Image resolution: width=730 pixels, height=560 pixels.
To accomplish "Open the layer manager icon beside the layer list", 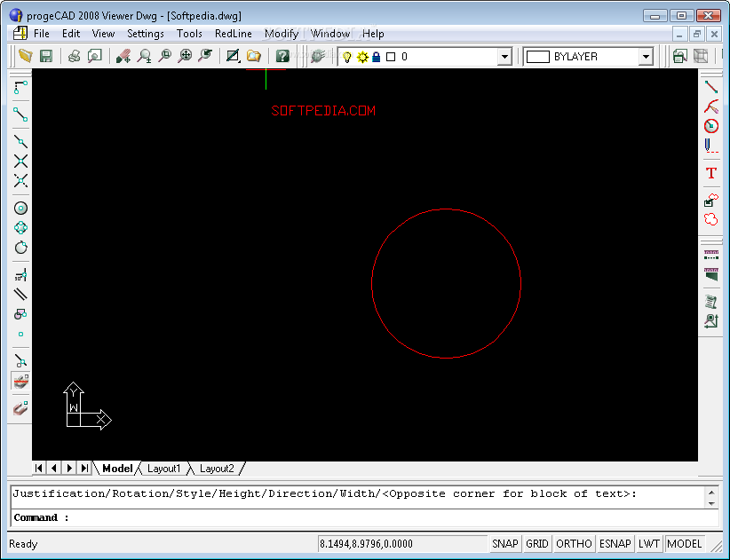I will point(318,56).
